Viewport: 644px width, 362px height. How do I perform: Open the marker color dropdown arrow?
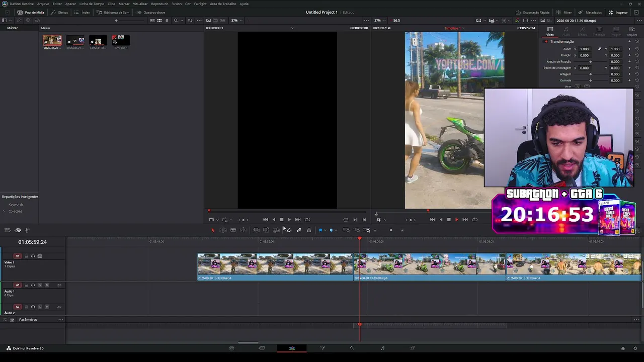tap(336, 230)
